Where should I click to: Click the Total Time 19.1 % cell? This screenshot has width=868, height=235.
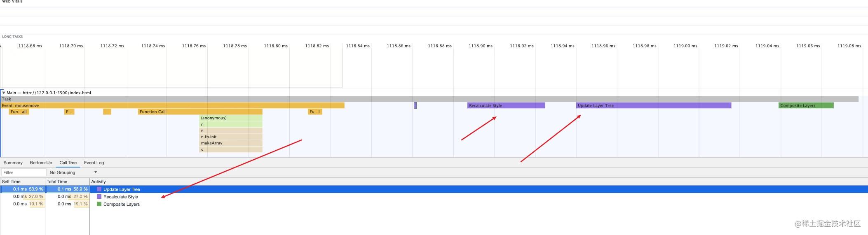68,204
